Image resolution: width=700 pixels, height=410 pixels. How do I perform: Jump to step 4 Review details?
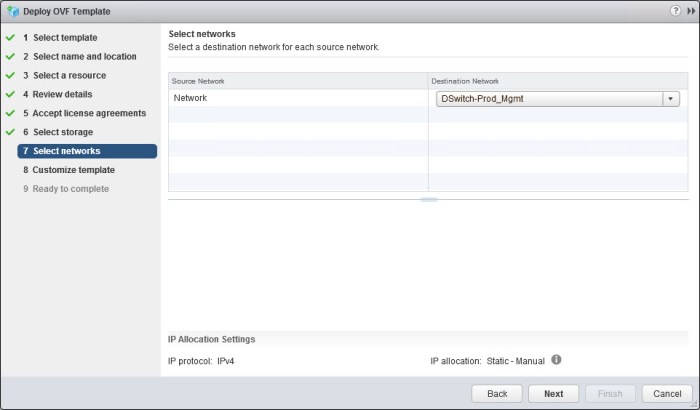pos(62,95)
